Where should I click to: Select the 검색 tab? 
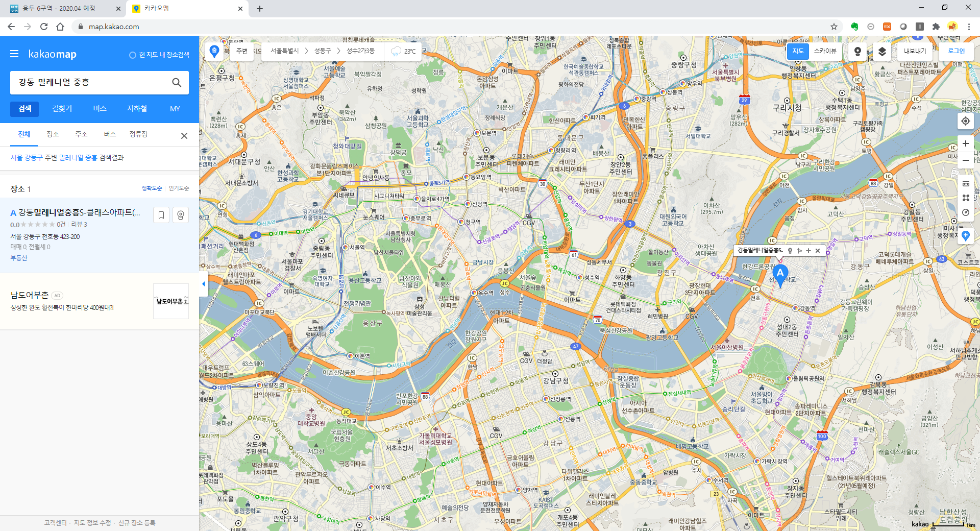(24, 109)
